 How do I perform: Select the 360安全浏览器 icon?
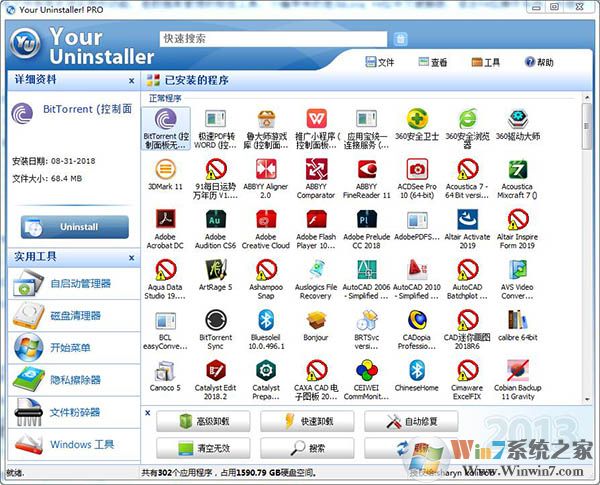[467, 119]
